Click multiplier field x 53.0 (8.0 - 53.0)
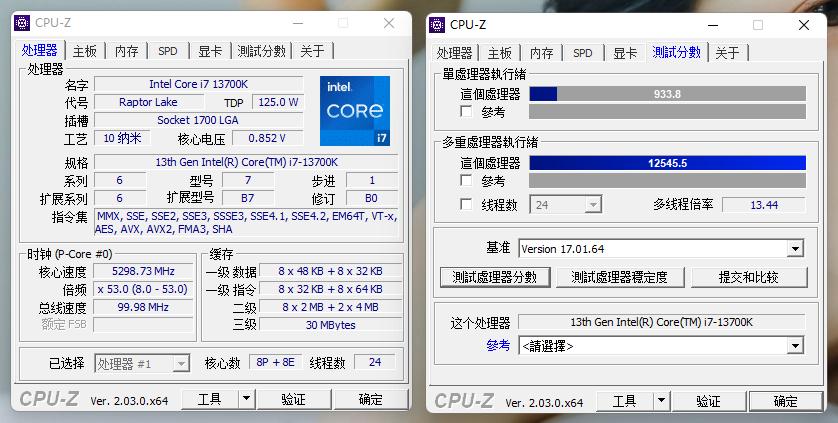The width and height of the screenshot is (838, 423). [x=143, y=289]
